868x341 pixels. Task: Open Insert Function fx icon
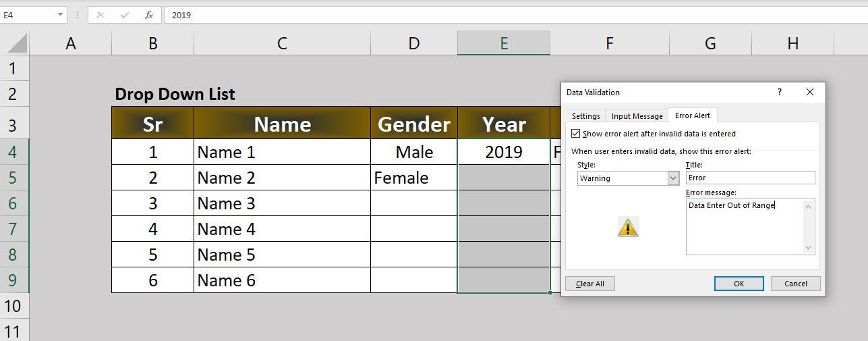point(149,15)
